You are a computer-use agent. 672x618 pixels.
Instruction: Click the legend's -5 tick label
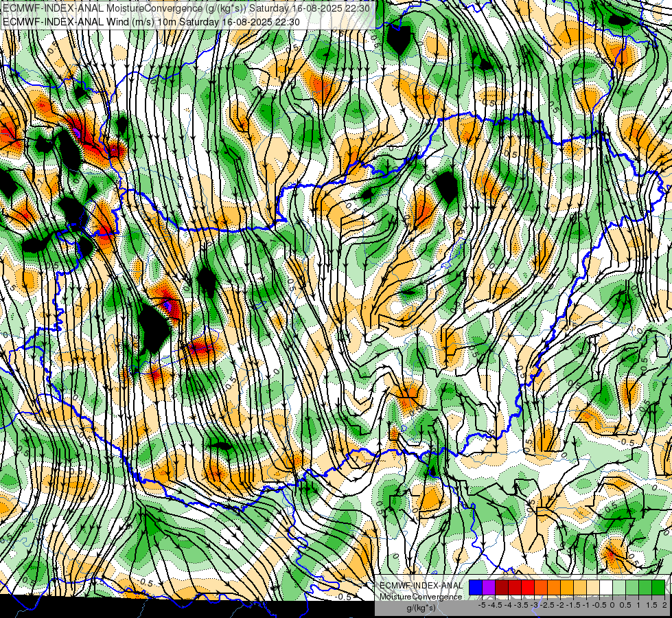[x=482, y=605]
